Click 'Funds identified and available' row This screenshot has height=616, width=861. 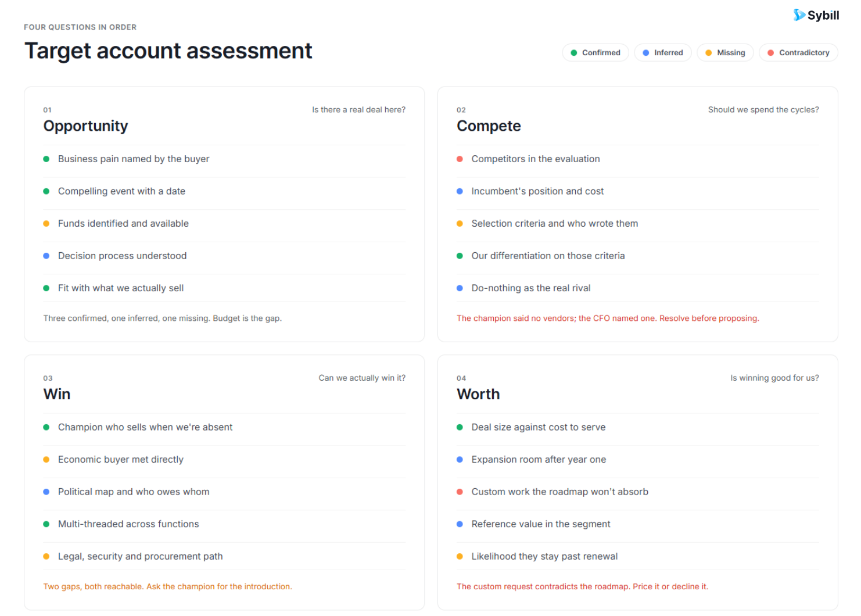pos(224,224)
